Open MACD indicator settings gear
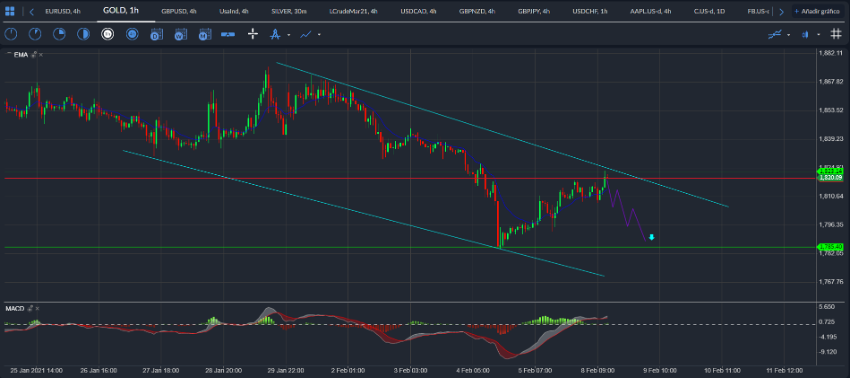Viewport: 850px width, 378px height. [x=30, y=309]
